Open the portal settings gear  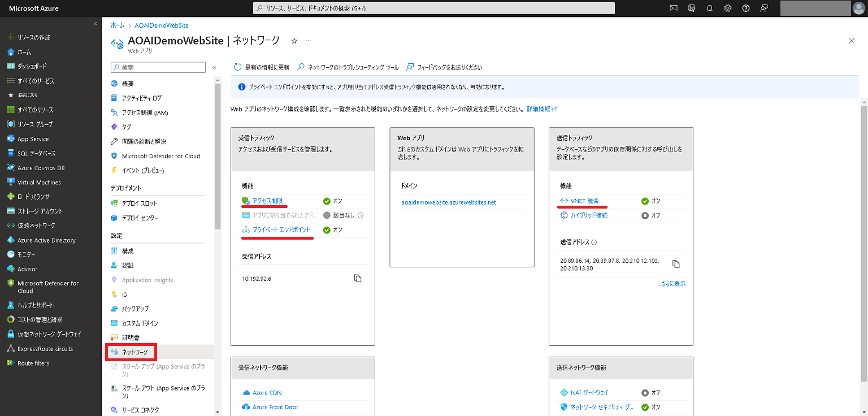click(727, 8)
